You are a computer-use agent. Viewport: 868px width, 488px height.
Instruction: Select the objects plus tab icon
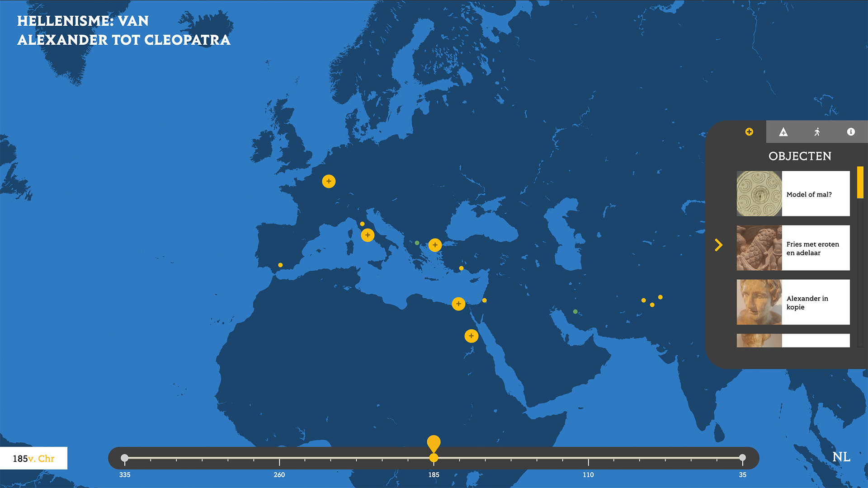749,132
